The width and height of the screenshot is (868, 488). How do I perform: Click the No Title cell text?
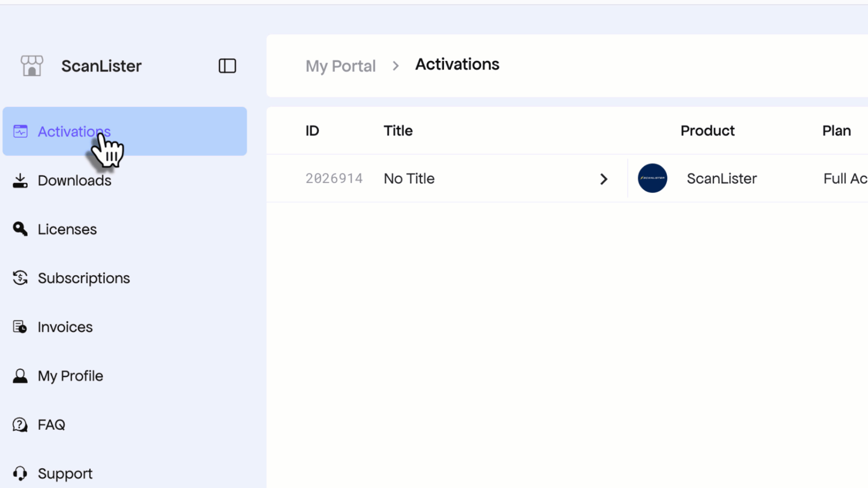pyautogui.click(x=409, y=178)
